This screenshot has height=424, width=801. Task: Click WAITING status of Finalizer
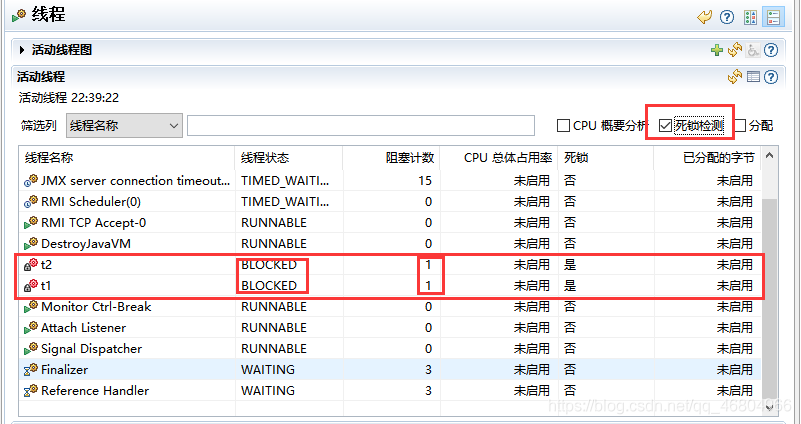pos(268,369)
